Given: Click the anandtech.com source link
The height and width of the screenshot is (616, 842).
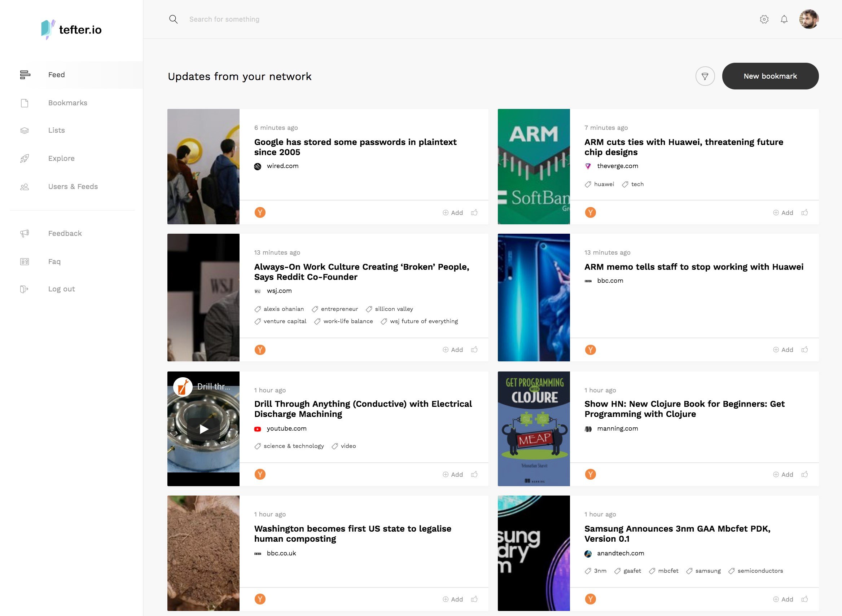Looking at the screenshot, I should [614, 554].
